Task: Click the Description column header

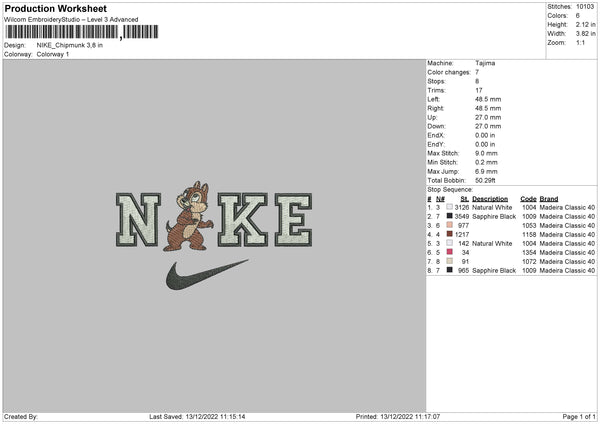Action: [x=490, y=199]
